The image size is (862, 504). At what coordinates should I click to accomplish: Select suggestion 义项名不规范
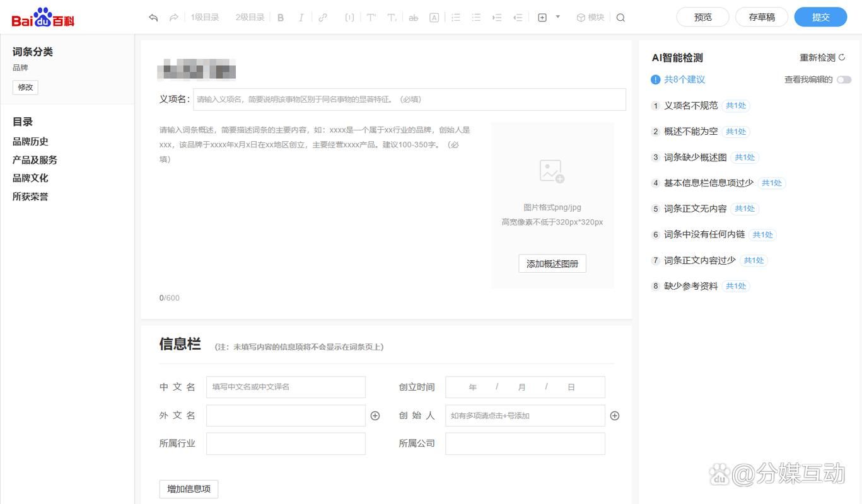tap(690, 106)
